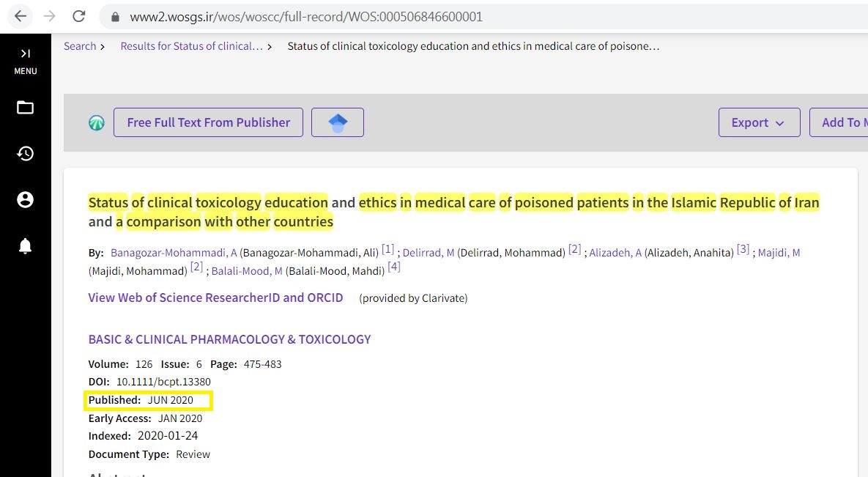Click the graduation cap scholar button

click(338, 122)
